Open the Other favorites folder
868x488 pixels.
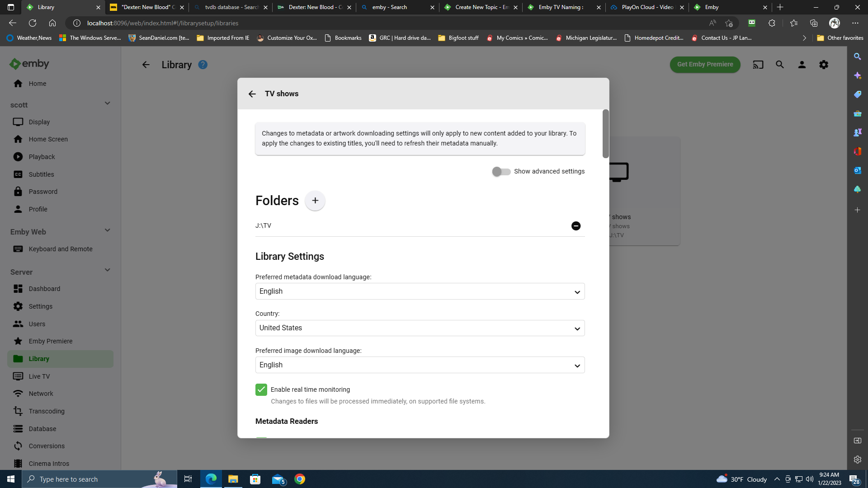click(x=840, y=38)
